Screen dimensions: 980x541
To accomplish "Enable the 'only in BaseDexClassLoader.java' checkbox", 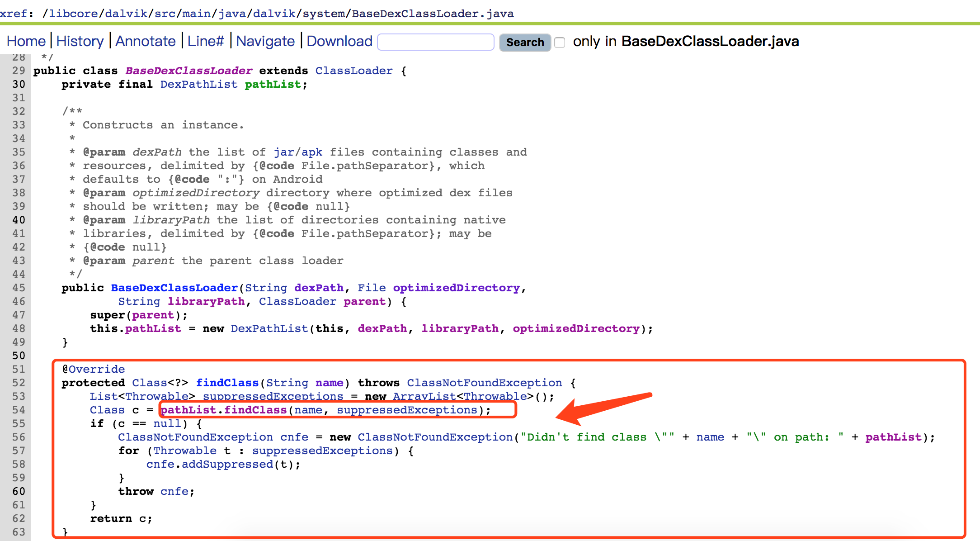I will [x=560, y=43].
